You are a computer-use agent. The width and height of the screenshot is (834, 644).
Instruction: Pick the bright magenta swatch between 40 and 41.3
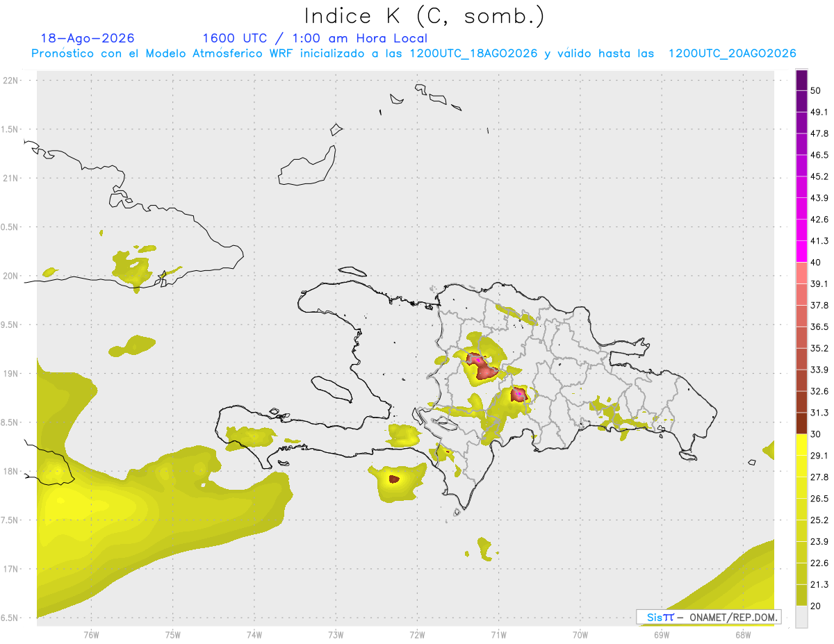click(x=802, y=251)
